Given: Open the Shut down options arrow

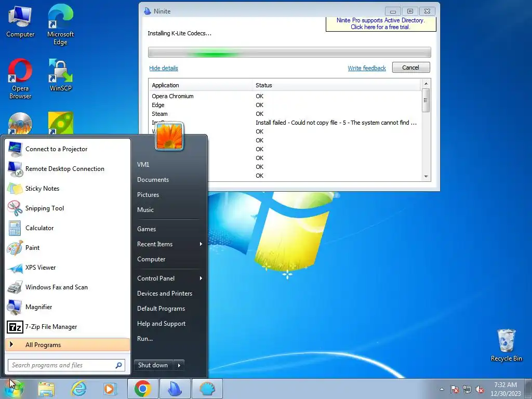Looking at the screenshot, I should point(179,365).
